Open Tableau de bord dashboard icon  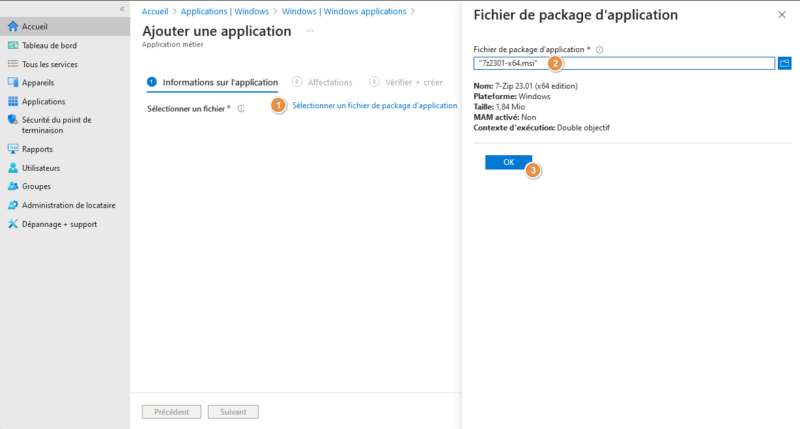tap(13, 45)
